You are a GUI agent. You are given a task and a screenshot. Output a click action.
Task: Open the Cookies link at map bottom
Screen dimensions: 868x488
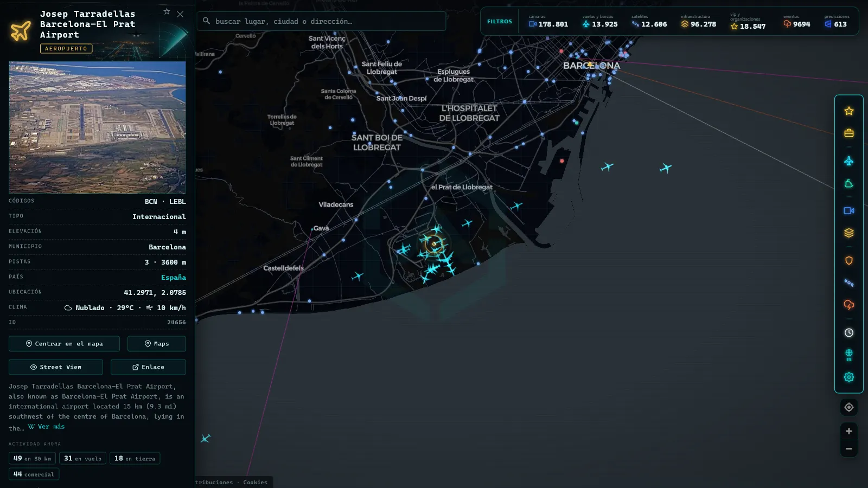(255, 483)
